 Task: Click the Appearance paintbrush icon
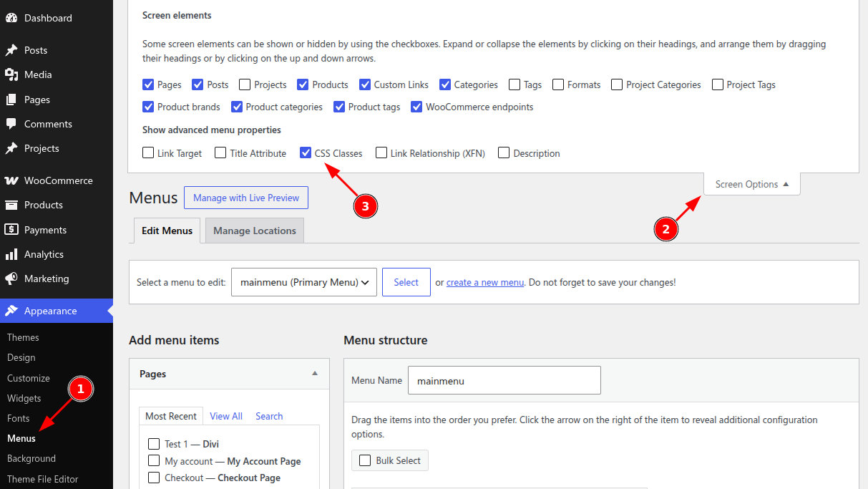tap(11, 311)
